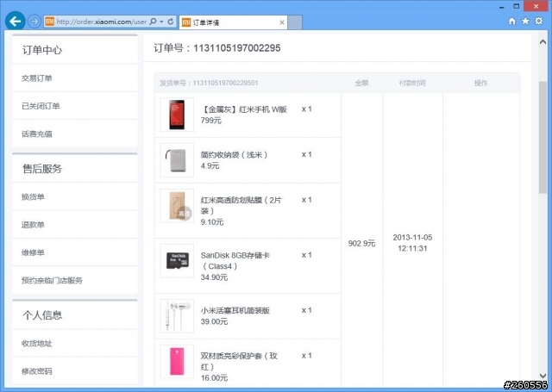Open favorites with the star icon
This screenshot has height=392, width=552.
pyautogui.click(x=525, y=21)
